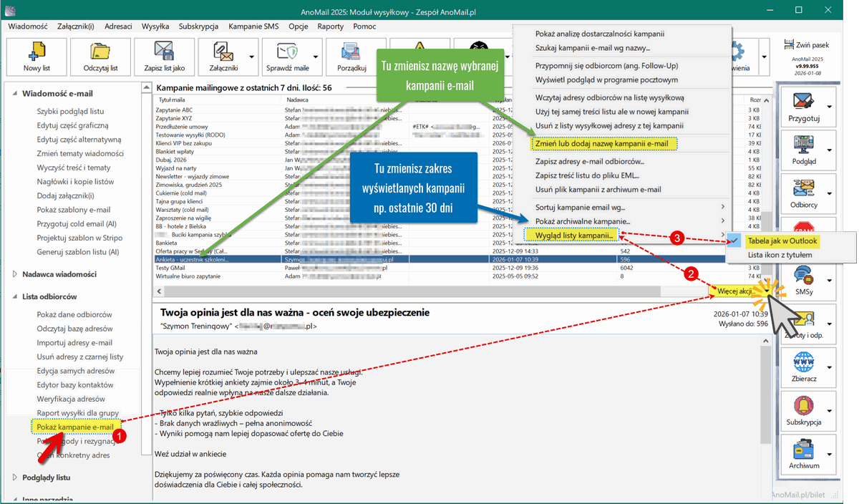This screenshot has width=859, height=504.
Task: Open the Adresaci menu
Action: point(118,26)
